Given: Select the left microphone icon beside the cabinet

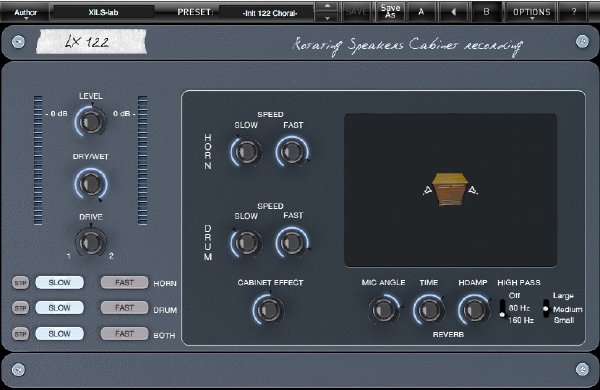Looking at the screenshot, I should point(427,190).
